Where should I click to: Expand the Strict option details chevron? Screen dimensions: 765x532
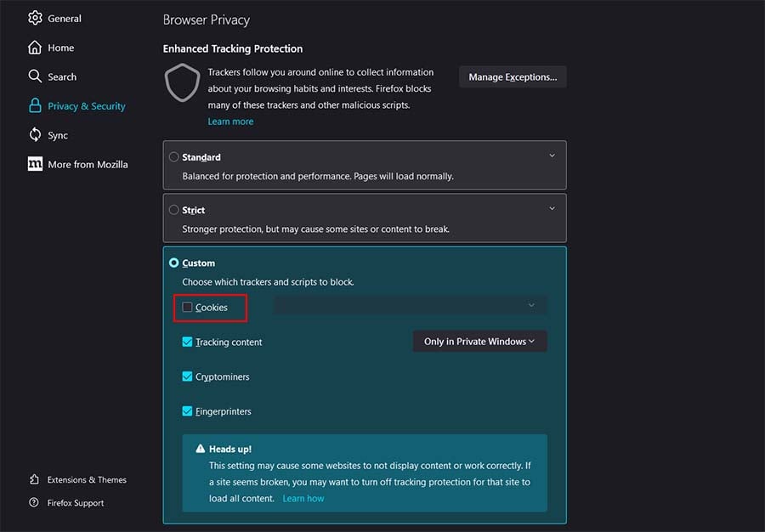point(552,208)
